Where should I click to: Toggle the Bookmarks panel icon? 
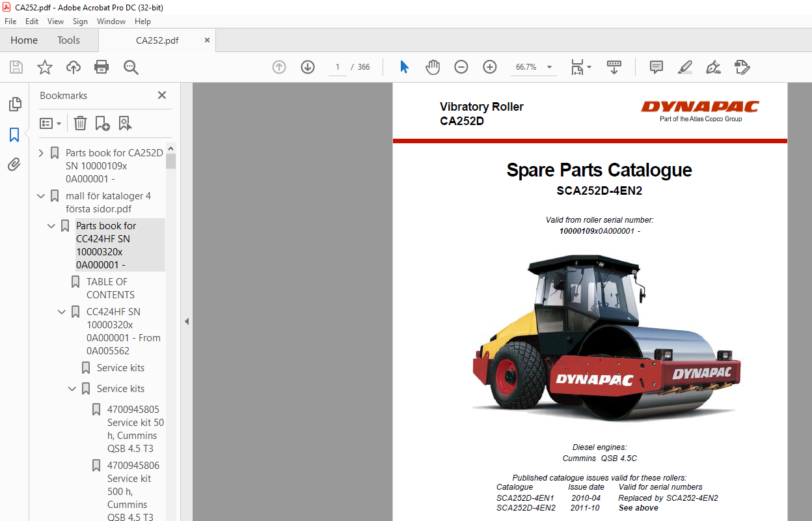[x=14, y=135]
